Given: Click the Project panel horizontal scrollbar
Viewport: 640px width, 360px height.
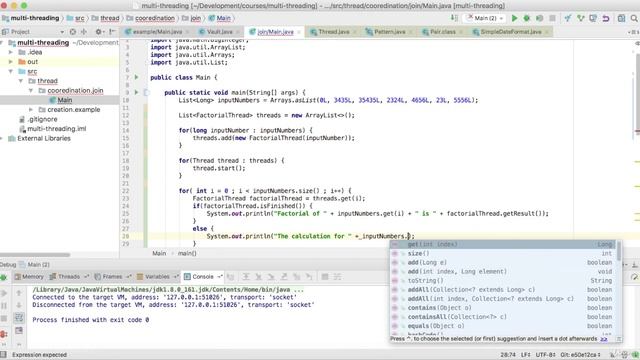Looking at the screenshot, I should click(35, 255).
